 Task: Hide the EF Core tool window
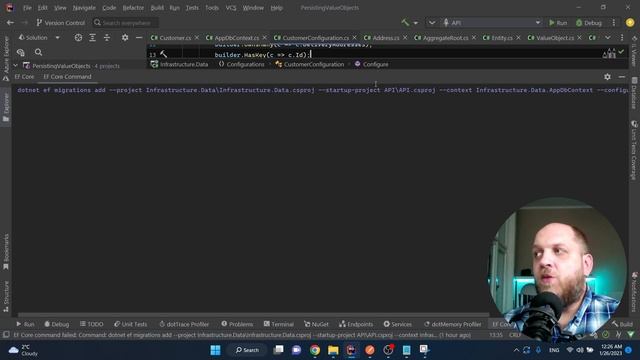622,77
